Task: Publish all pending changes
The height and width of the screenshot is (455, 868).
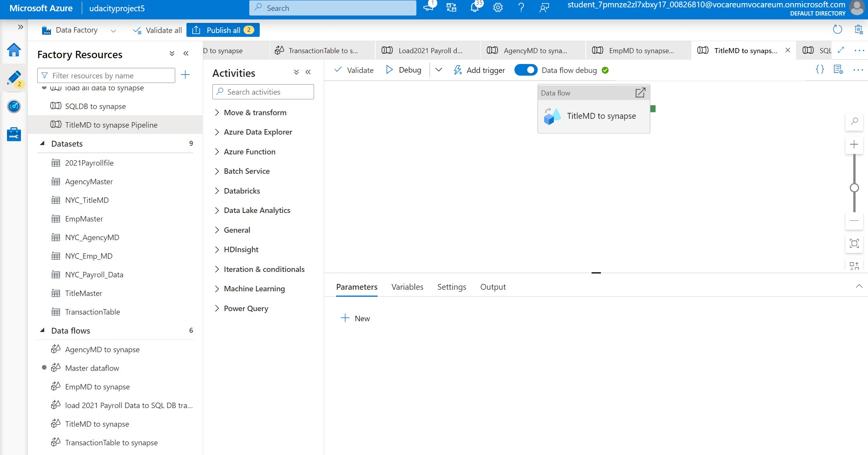Action: (x=223, y=30)
